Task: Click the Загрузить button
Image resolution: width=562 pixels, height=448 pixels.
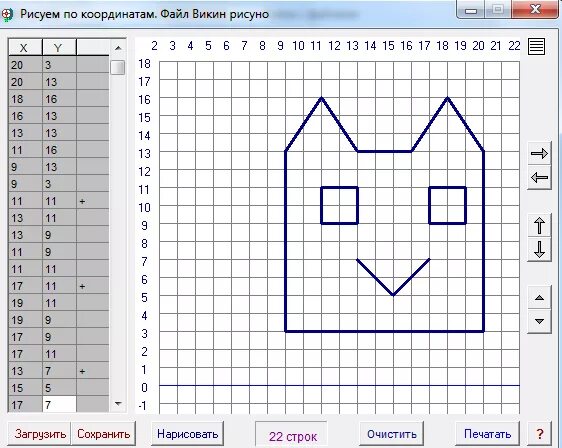Action: (x=40, y=434)
